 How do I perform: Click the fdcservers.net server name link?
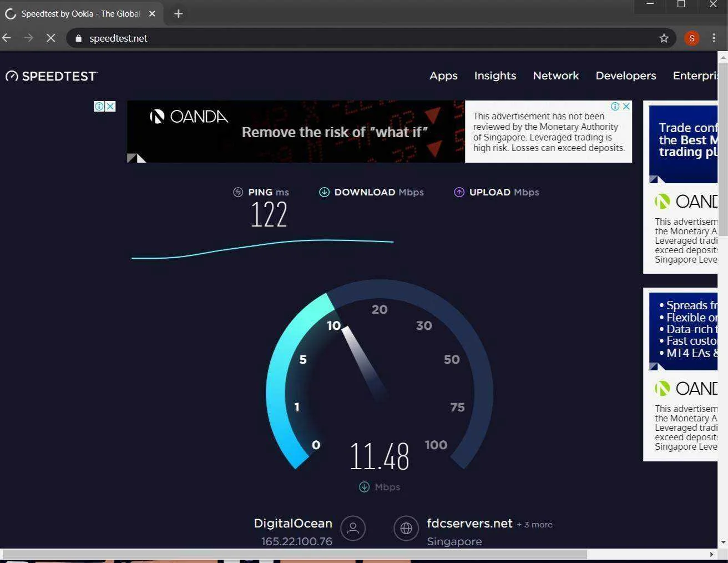point(469,523)
